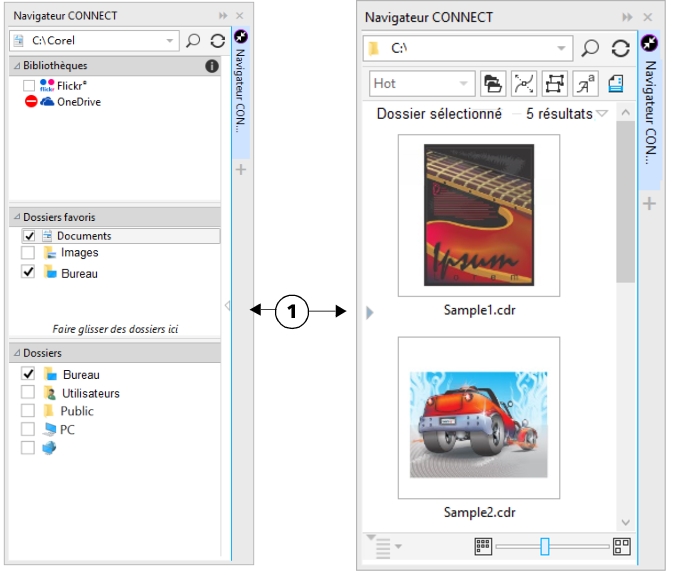Click the large thumbnails size icon

(621, 546)
